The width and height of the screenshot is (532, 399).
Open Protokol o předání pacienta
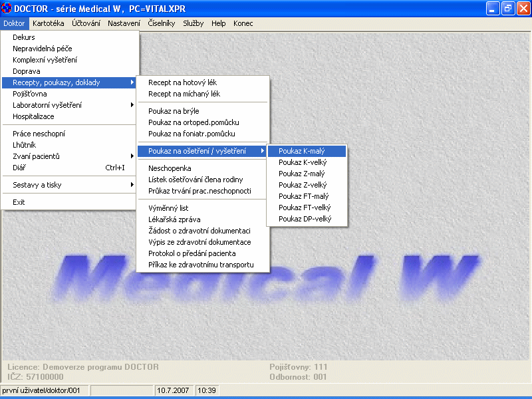pos(203,253)
